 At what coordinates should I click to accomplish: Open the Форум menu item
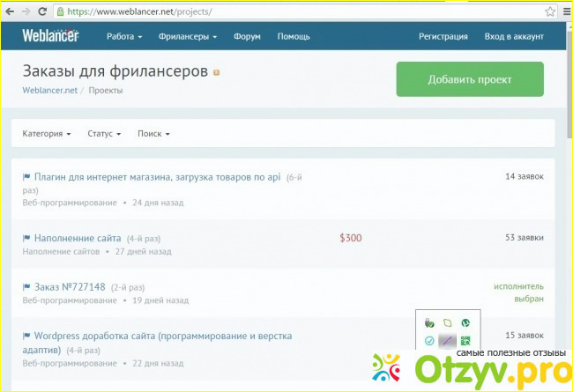coord(247,37)
